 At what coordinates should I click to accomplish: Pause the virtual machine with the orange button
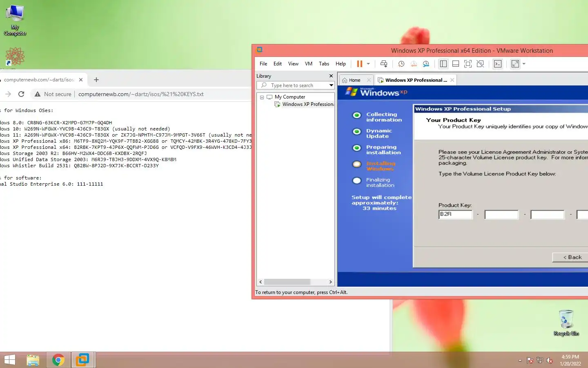tap(359, 64)
